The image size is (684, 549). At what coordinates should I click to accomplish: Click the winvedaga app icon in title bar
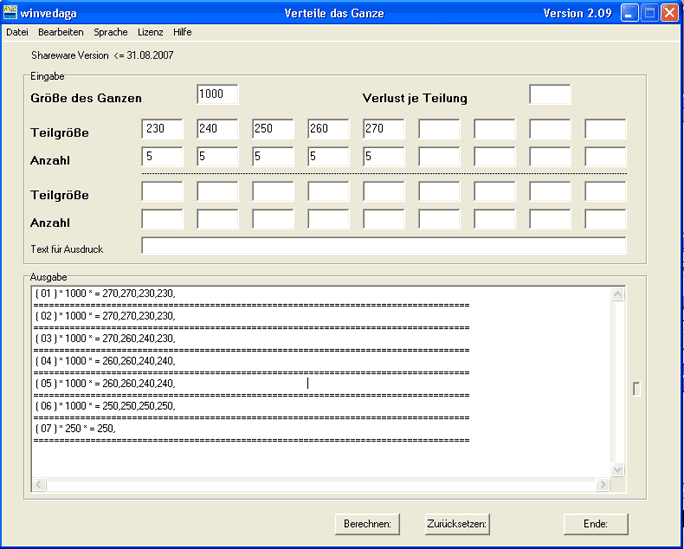[10, 13]
